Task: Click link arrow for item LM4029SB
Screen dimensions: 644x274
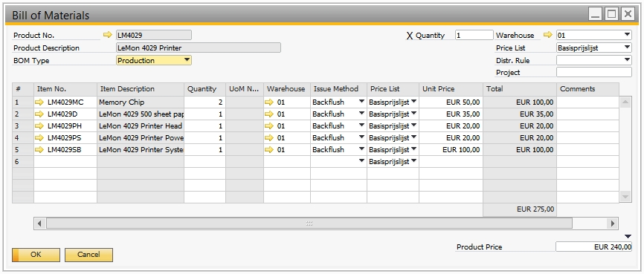Action: click(39, 150)
